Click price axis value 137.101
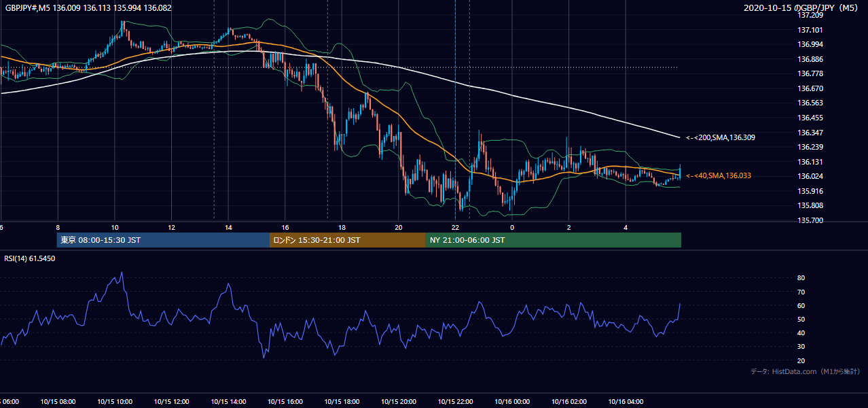The image size is (868, 408). click(x=810, y=30)
